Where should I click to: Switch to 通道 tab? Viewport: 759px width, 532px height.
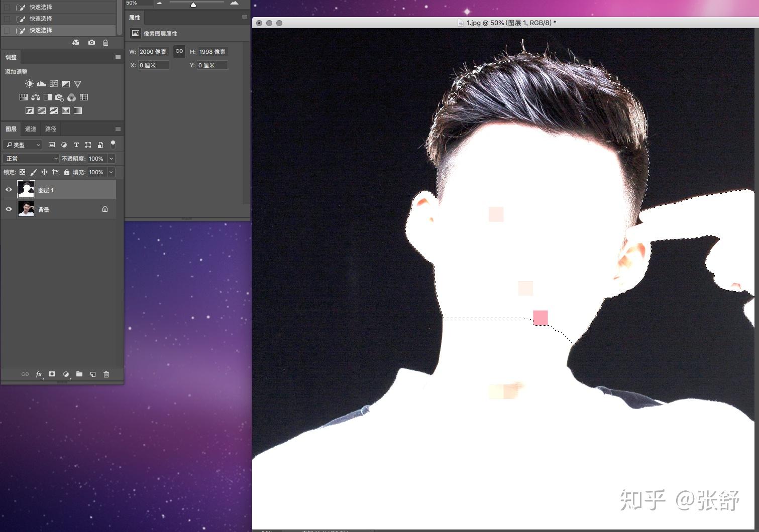31,129
